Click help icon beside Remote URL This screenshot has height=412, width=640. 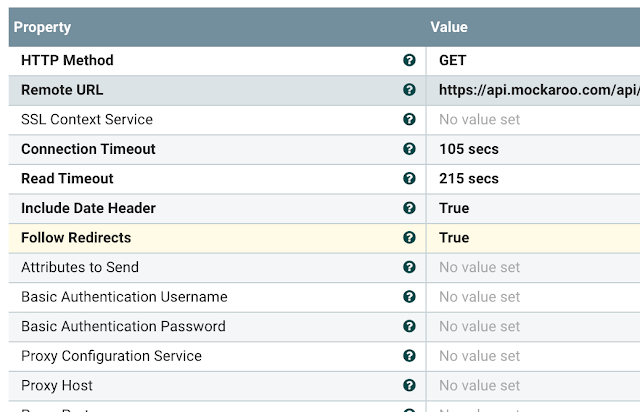409,90
